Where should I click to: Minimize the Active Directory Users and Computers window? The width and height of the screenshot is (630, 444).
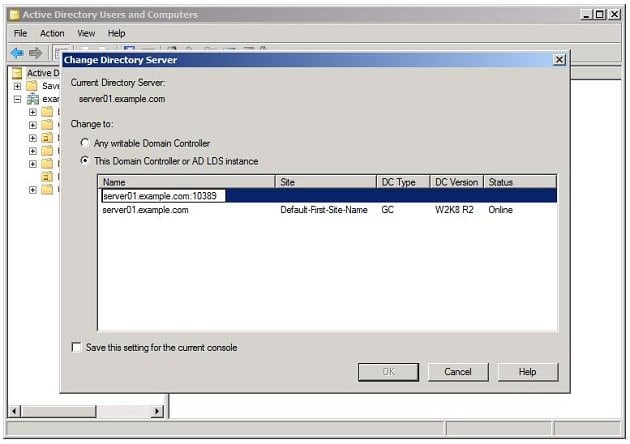587,14
